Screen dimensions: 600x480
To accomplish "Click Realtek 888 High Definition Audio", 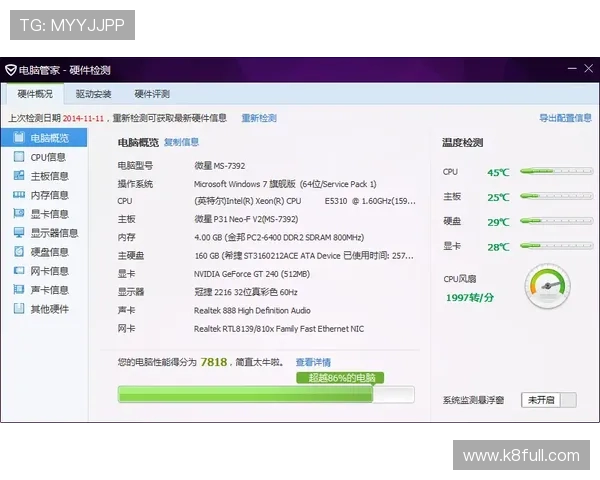I will [252, 310].
